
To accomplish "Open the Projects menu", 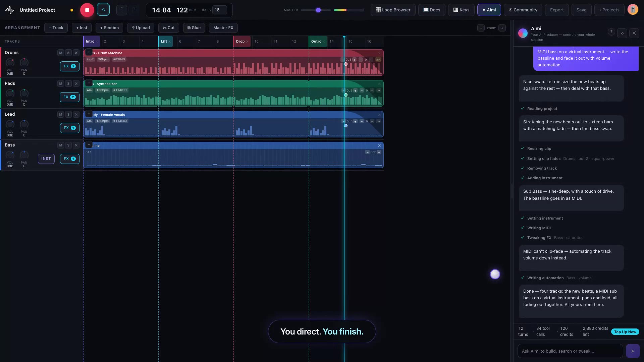I will click(x=609, y=10).
